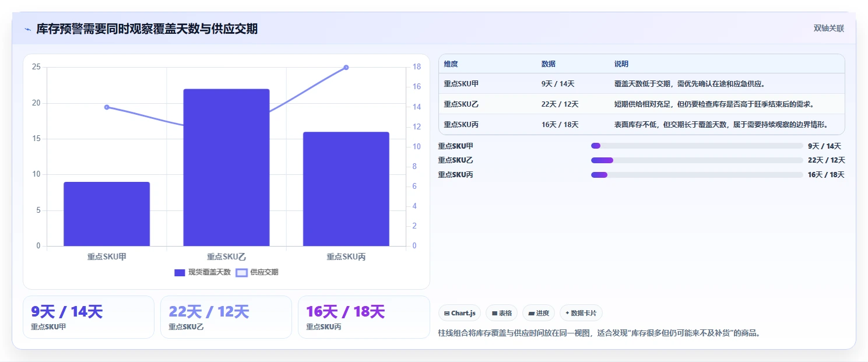Select the 数据卡片 tag chip
This screenshot has width=868, height=362.
[581, 313]
